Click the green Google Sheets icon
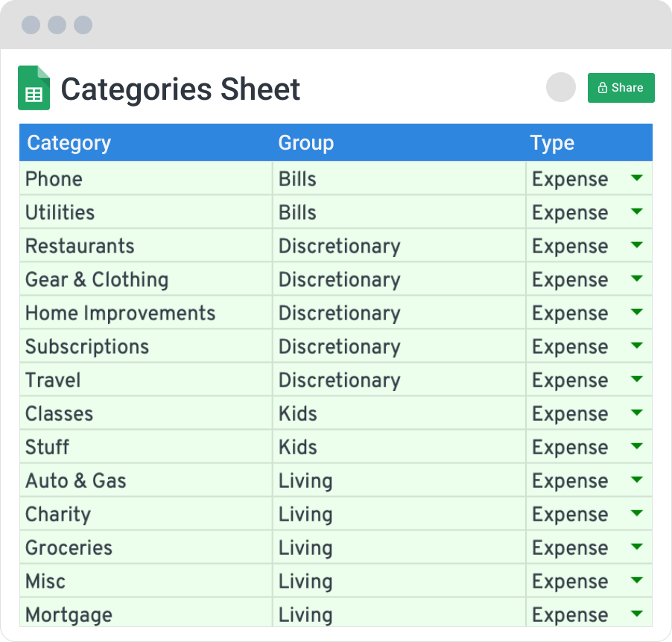This screenshot has height=642, width=672. pos(34,88)
